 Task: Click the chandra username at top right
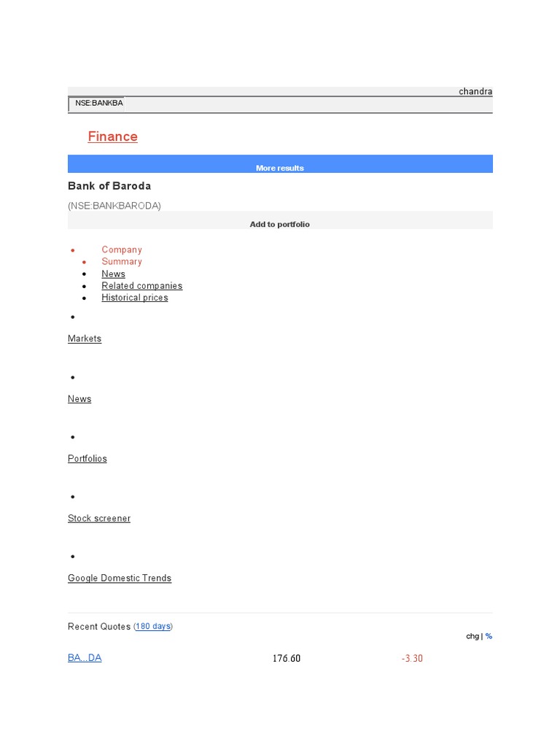(x=475, y=91)
